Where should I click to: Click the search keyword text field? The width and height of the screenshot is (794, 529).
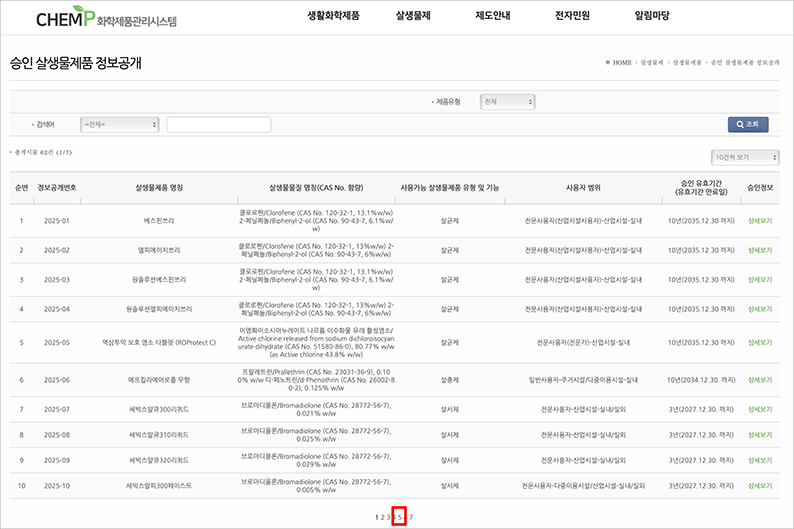click(x=218, y=125)
